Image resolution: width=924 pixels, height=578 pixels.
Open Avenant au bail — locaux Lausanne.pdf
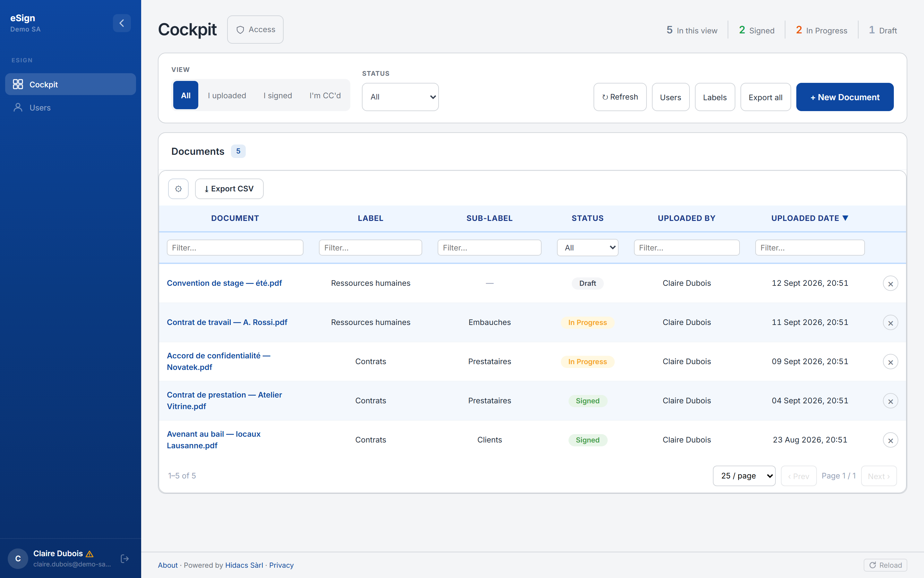pyautogui.click(x=213, y=440)
